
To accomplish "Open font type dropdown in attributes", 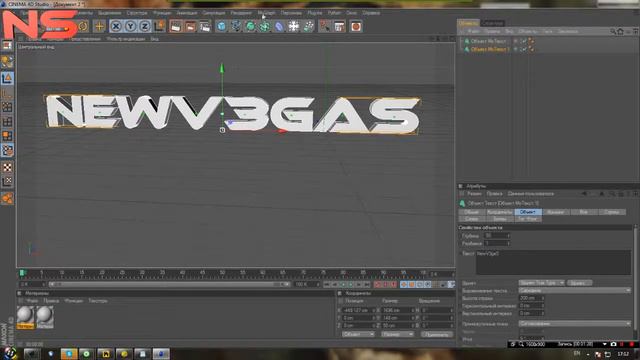I will [x=542, y=283].
